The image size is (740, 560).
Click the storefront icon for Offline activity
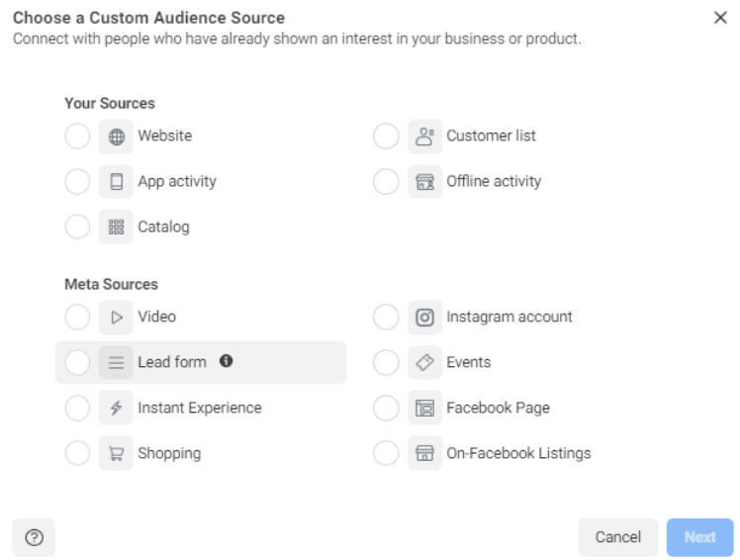tap(424, 182)
